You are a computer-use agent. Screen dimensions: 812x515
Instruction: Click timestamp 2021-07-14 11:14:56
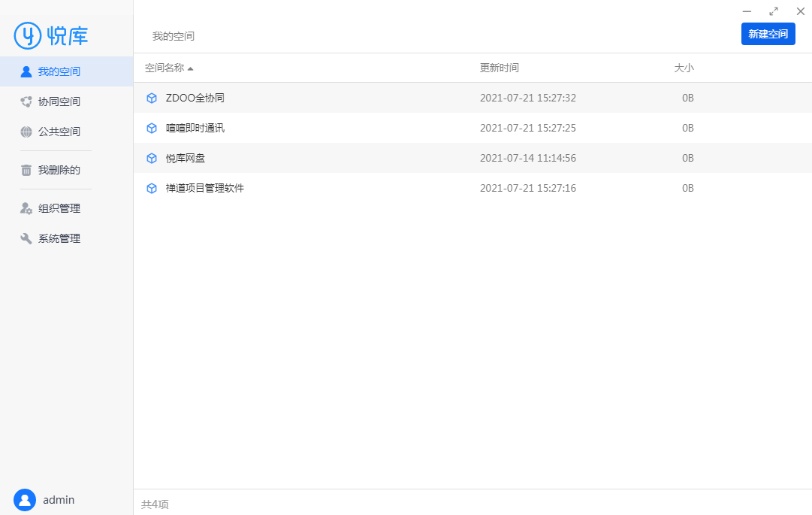(528, 158)
